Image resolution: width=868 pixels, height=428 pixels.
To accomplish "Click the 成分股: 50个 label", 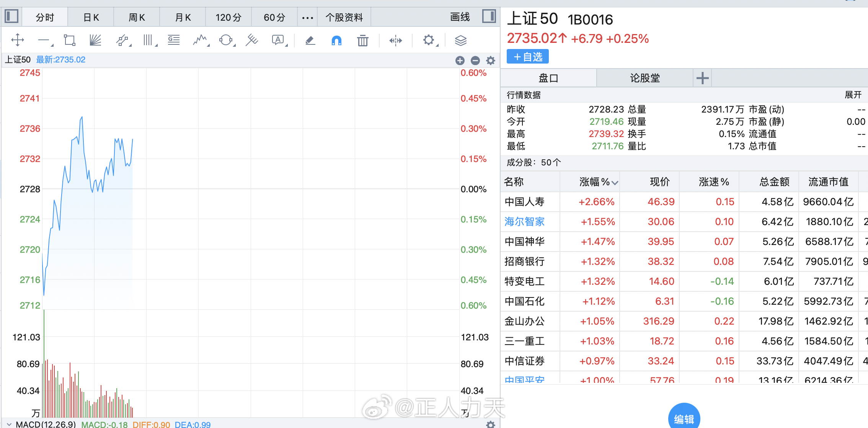I will click(534, 162).
